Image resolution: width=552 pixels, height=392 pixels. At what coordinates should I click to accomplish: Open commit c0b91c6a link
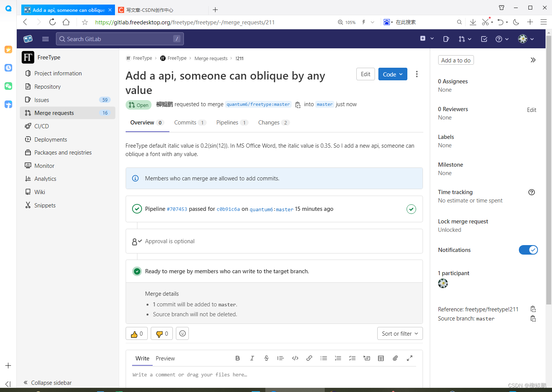coord(228,209)
